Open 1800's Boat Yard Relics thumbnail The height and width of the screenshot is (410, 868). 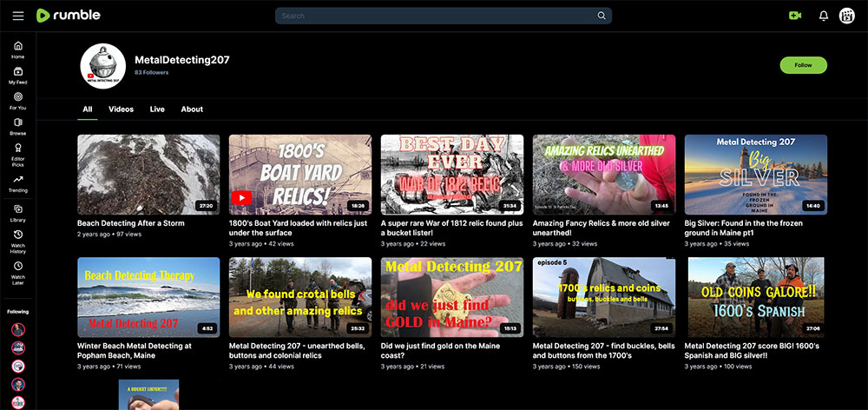pyautogui.click(x=300, y=175)
